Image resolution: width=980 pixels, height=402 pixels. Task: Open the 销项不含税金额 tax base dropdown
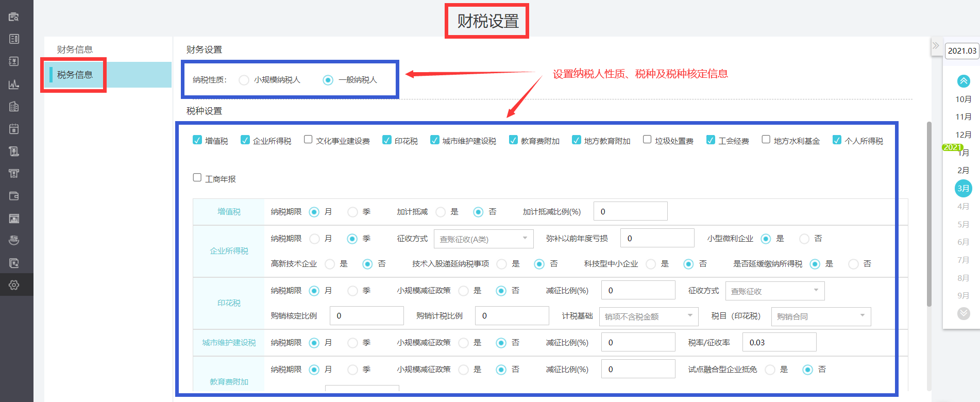pos(648,316)
